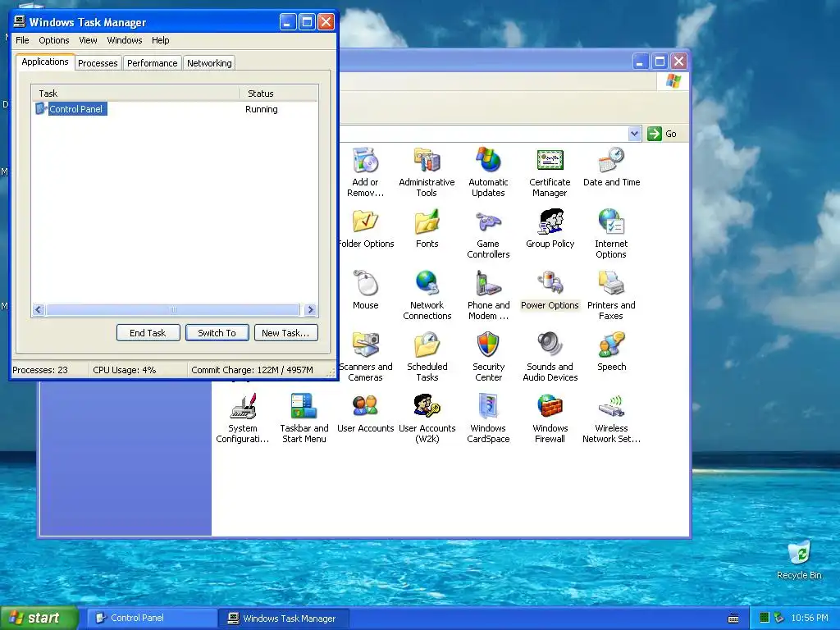Switch to the Processes tab
The image size is (840, 630).
pos(98,63)
